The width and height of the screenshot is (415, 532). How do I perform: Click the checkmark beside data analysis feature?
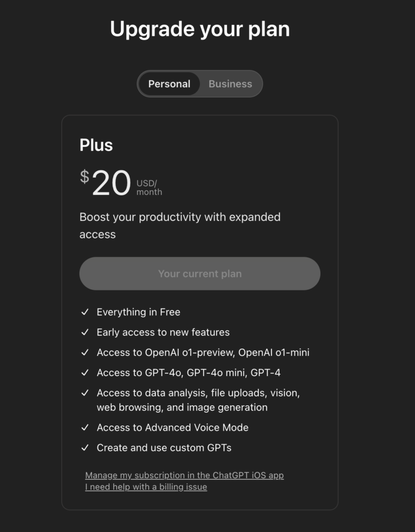tap(85, 393)
